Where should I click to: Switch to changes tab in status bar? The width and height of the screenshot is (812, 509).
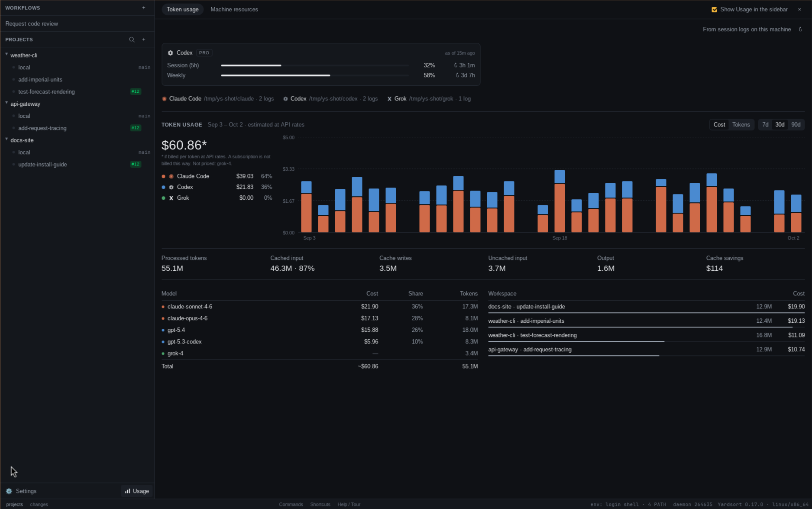coord(39,504)
